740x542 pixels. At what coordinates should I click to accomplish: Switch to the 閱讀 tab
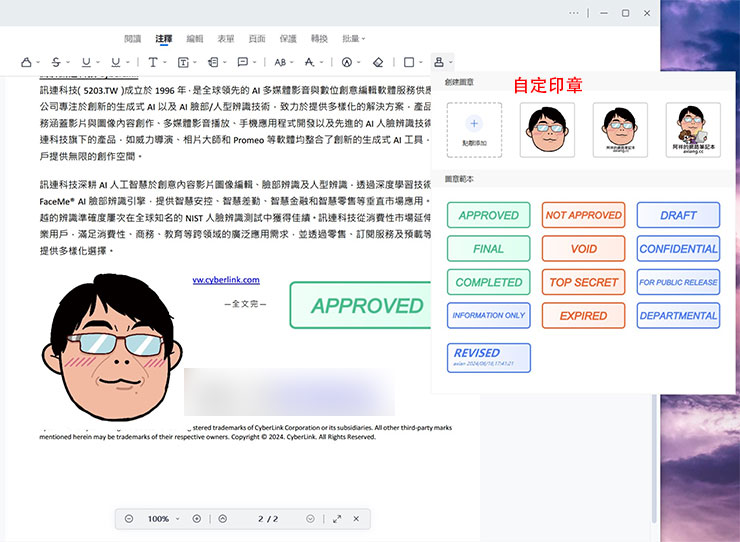click(x=133, y=38)
